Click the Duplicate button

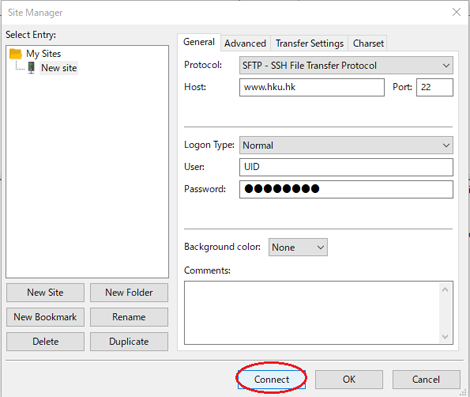129,342
